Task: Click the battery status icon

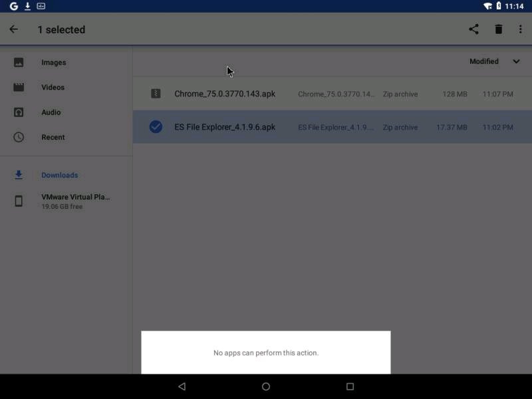Action: (x=499, y=6)
